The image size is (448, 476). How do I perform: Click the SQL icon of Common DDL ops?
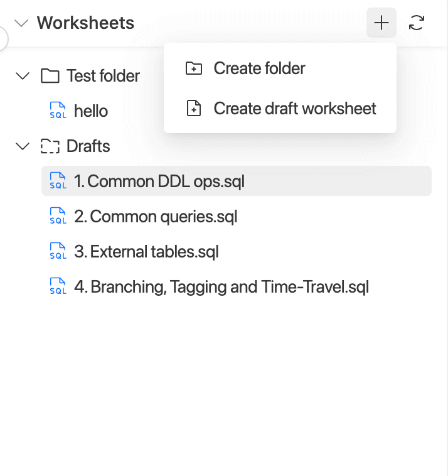click(x=58, y=181)
